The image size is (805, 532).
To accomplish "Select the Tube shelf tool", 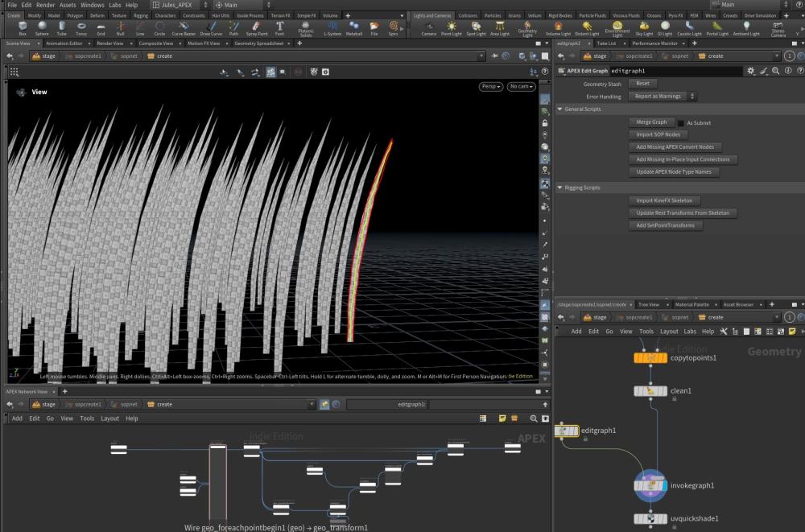I will click(62, 28).
